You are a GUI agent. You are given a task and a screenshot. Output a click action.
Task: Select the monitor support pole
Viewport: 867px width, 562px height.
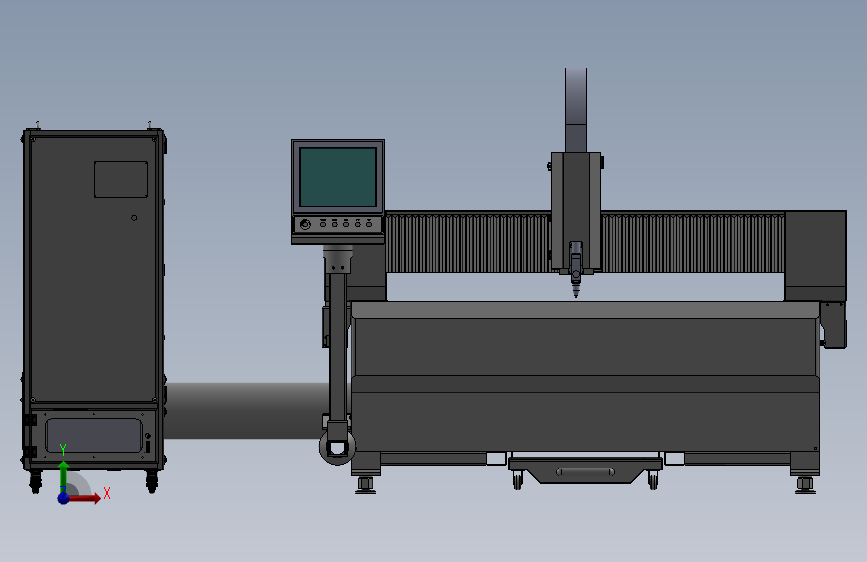pyautogui.click(x=337, y=346)
